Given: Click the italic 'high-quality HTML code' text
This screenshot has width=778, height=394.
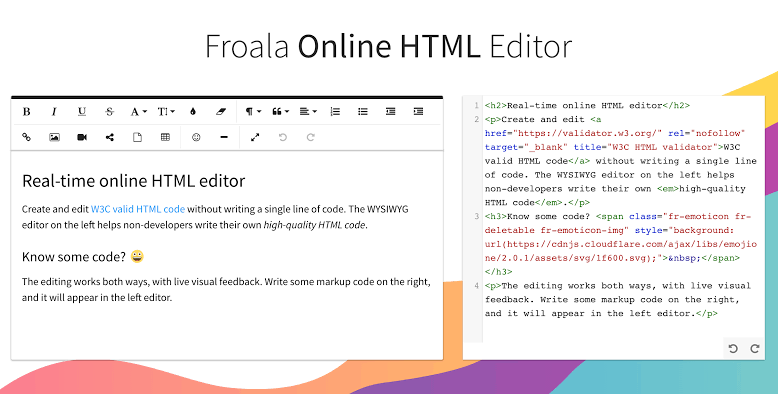Looking at the screenshot, I should coord(315,225).
